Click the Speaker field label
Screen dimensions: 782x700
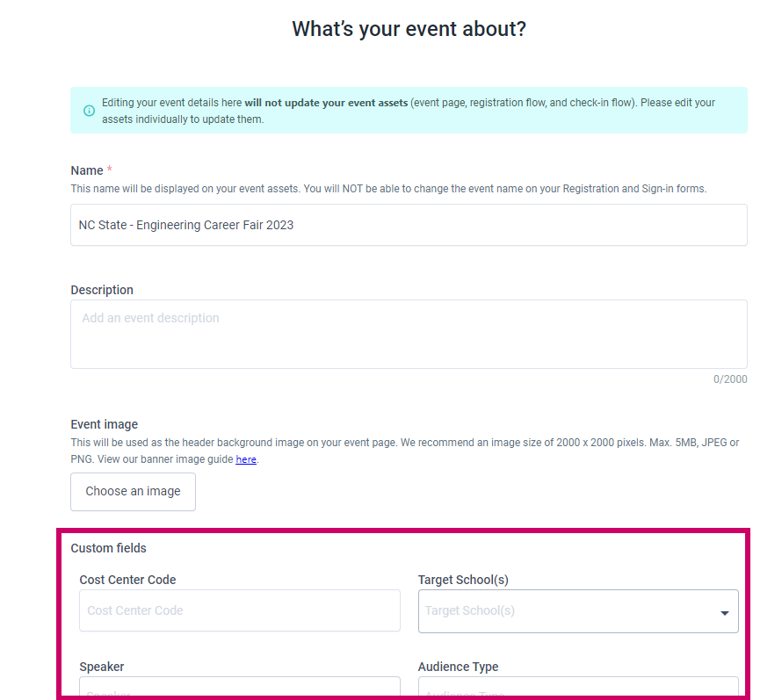click(102, 667)
